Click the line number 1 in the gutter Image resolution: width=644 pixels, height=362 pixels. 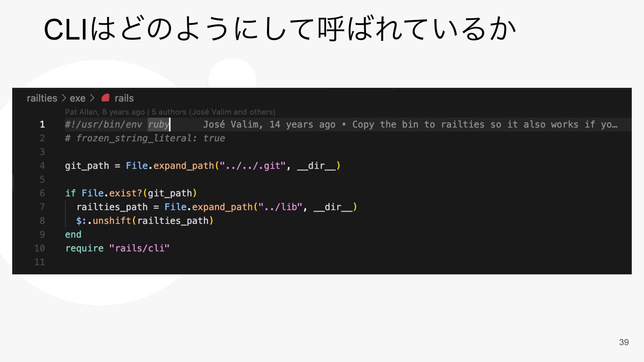coord(42,124)
